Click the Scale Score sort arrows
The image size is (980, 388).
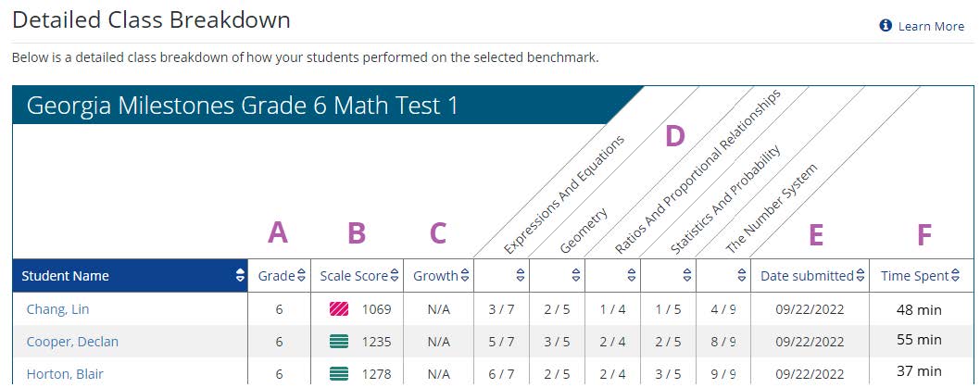tap(395, 275)
